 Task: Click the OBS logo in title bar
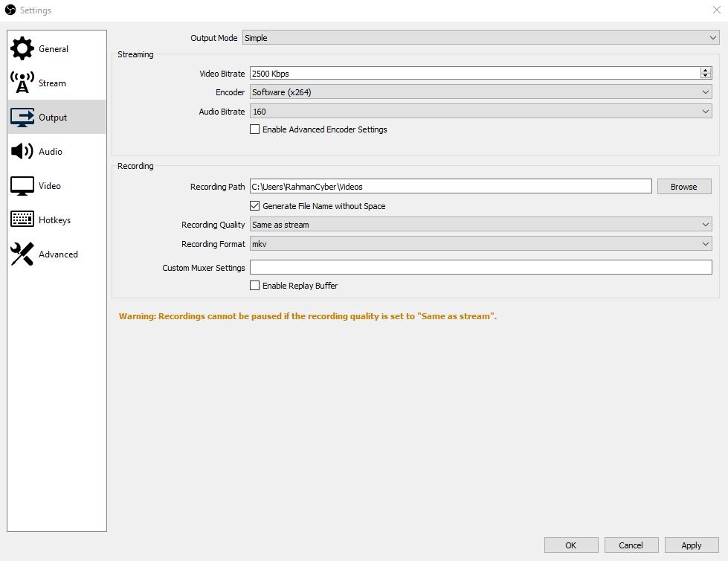[x=10, y=10]
